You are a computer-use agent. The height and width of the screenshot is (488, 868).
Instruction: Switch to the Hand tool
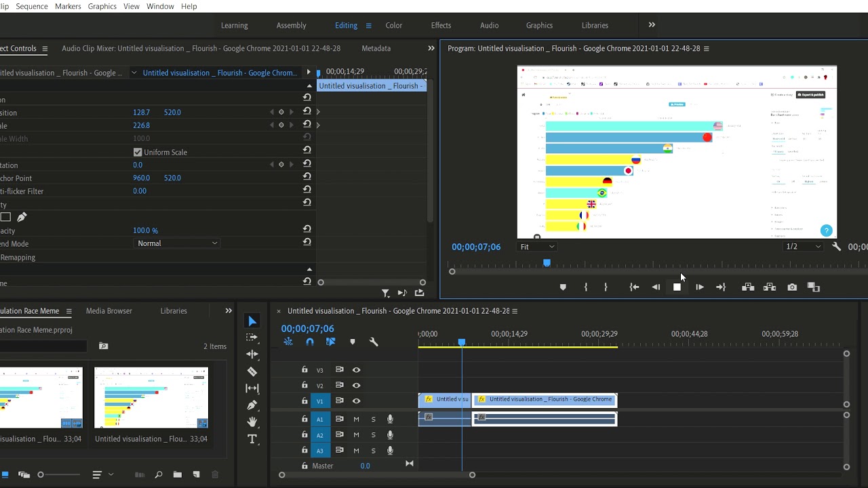coord(252,422)
